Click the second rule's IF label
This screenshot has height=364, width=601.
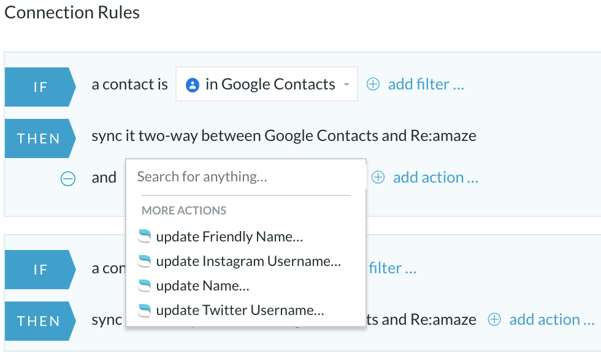pos(40,270)
